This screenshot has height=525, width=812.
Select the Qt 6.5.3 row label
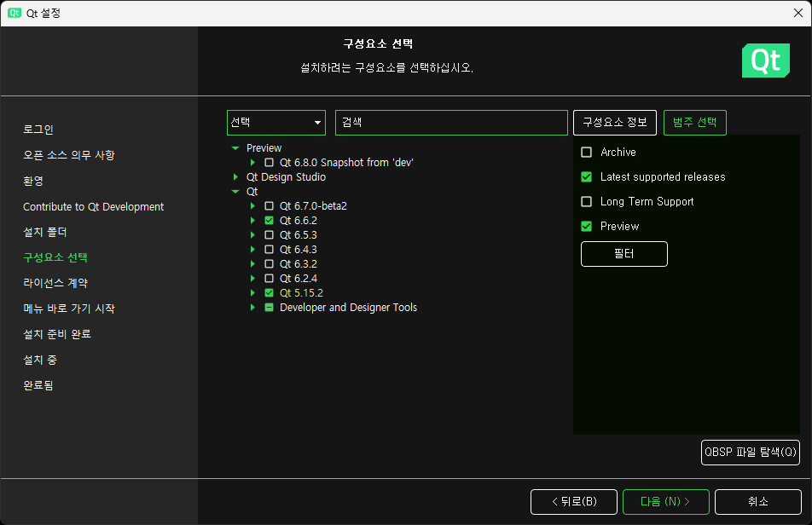[x=299, y=235]
